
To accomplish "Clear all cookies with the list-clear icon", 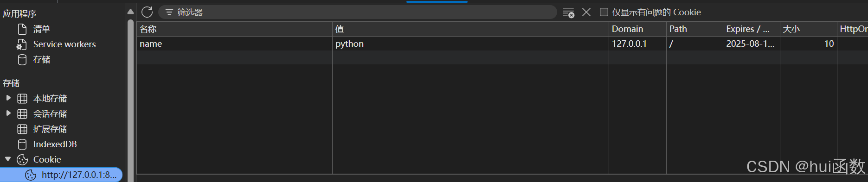I will coord(568,13).
